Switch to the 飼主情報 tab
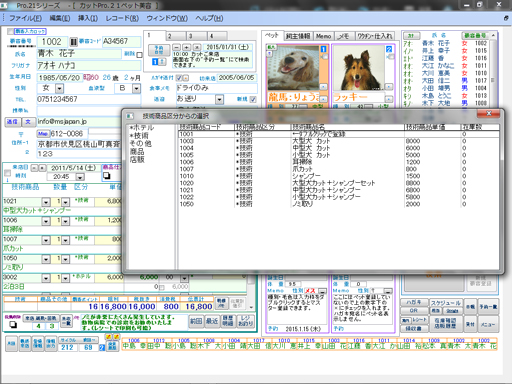This screenshot has width=512, height=384. tap(298, 36)
